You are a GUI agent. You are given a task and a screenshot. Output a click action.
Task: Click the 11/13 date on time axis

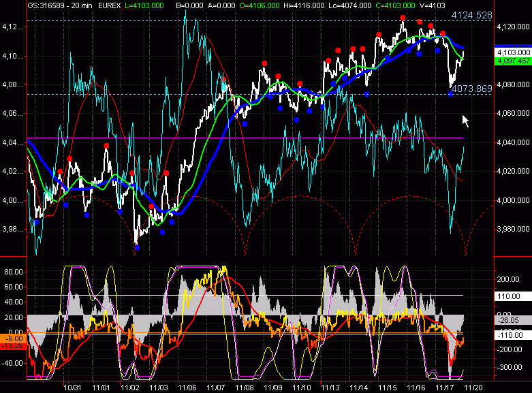tap(330, 388)
